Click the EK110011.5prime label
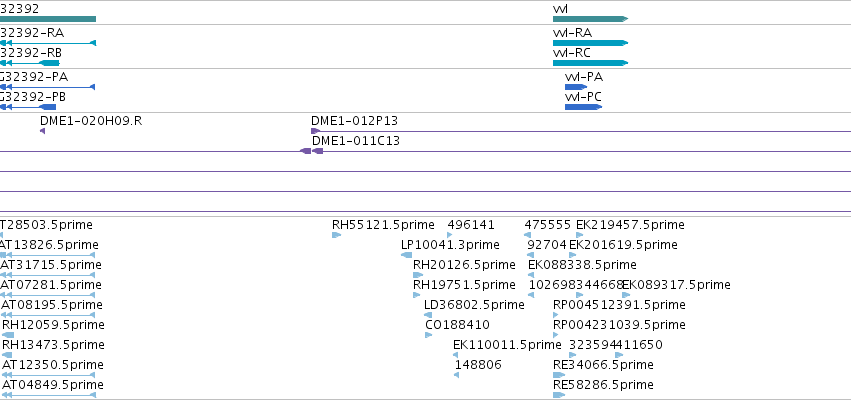This screenshot has height=400, width=851. point(507,345)
